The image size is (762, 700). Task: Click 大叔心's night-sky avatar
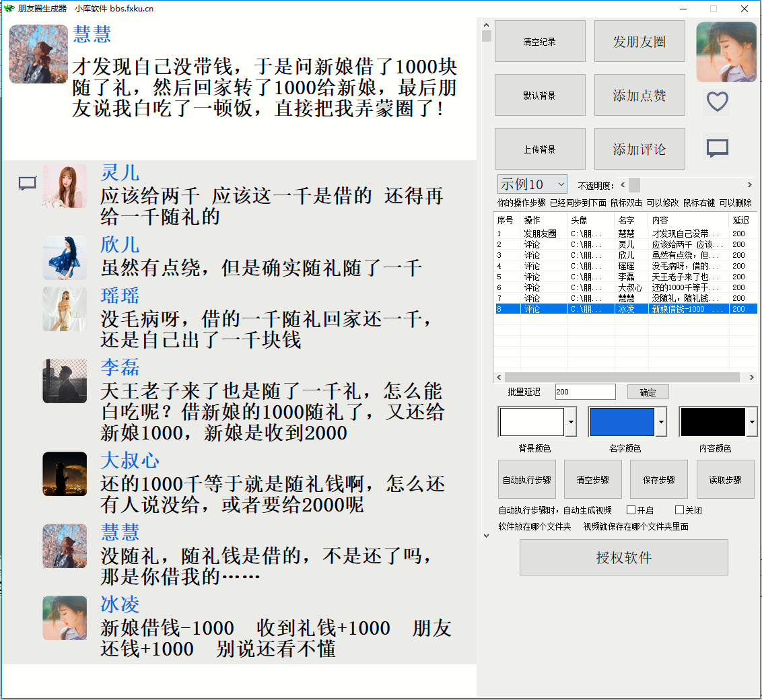pos(65,474)
